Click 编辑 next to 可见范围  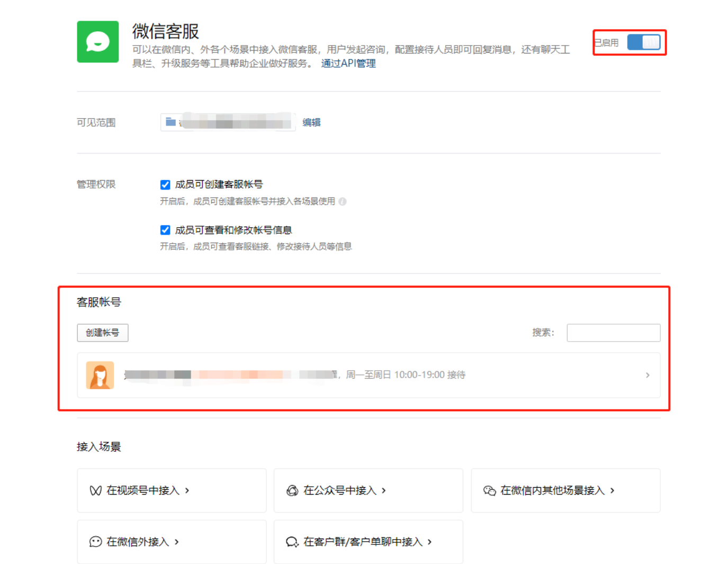pyautogui.click(x=311, y=122)
